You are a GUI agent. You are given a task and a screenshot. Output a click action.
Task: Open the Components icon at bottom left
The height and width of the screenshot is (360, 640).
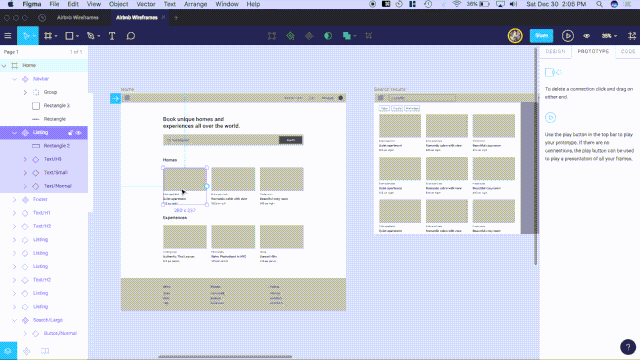(x=27, y=351)
